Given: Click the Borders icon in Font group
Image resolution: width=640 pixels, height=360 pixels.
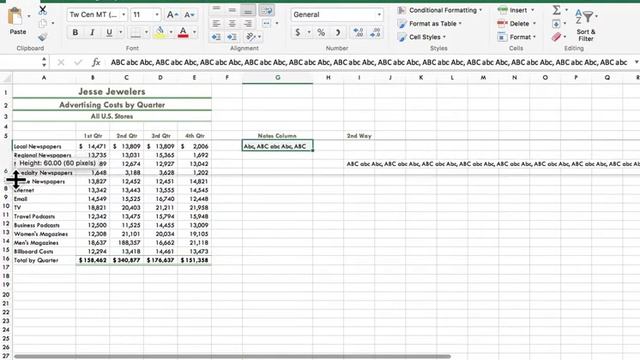Looking at the screenshot, I should [135, 32].
